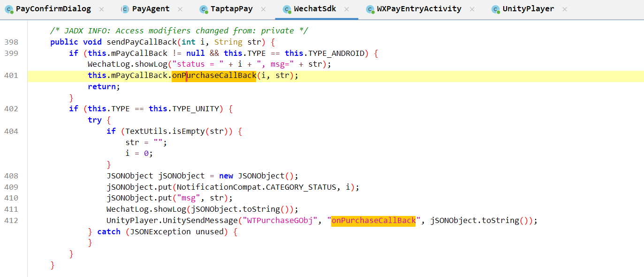Close the TaptapPay tab

(x=263, y=9)
